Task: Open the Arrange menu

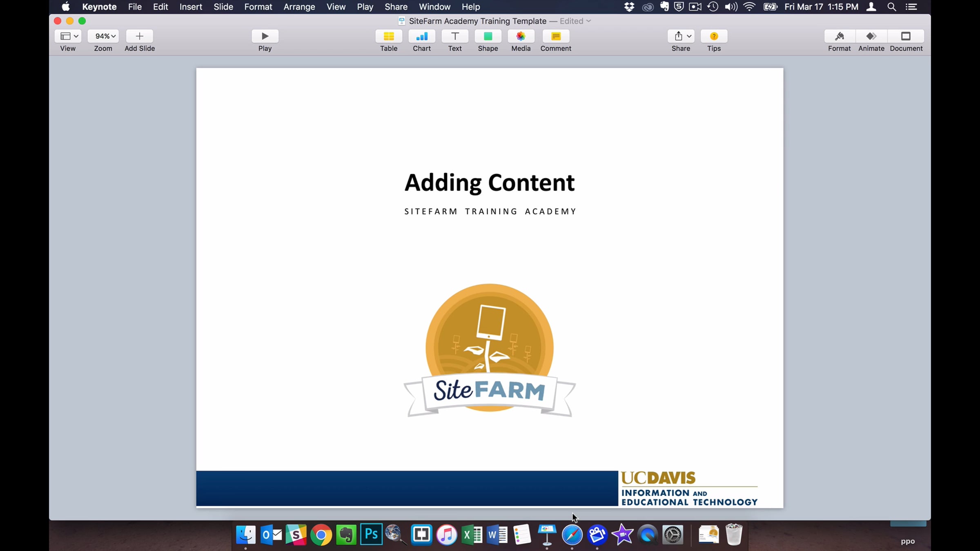Action: coord(299,7)
